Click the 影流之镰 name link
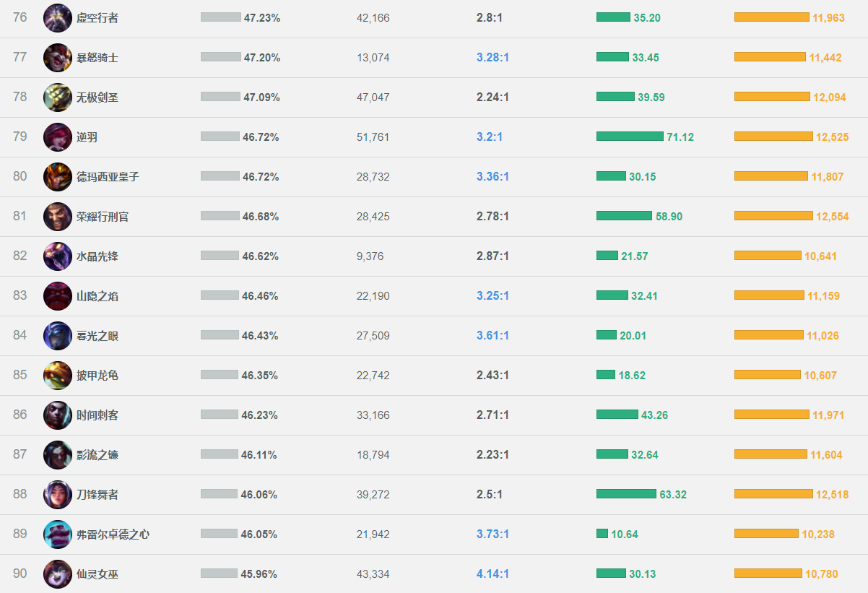 click(x=97, y=455)
